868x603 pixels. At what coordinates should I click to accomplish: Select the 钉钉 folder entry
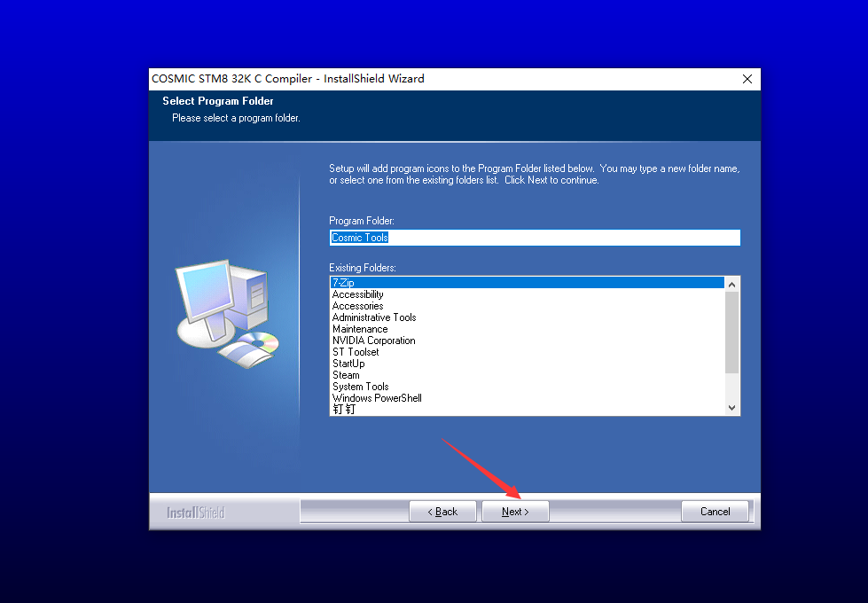tap(527, 409)
